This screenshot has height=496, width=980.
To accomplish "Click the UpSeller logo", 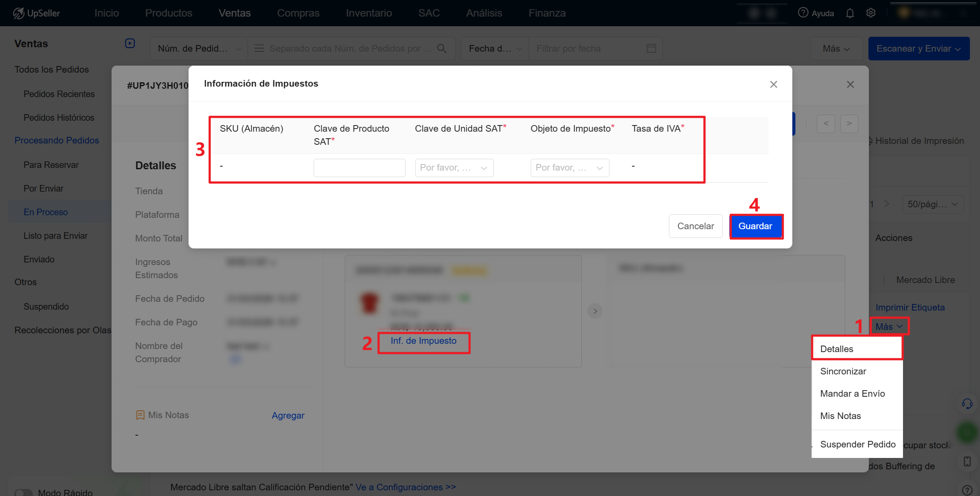I will coord(37,13).
